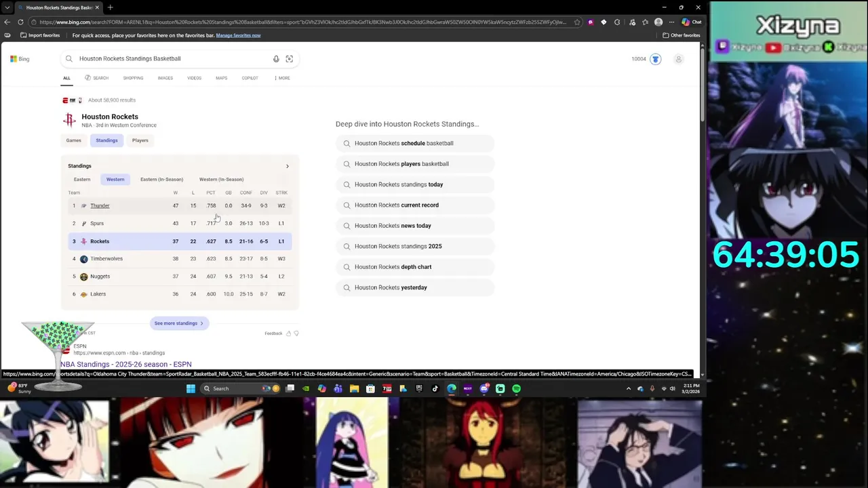This screenshot has height=488, width=868.
Task: Open the Thunder team link
Action: (x=100, y=205)
